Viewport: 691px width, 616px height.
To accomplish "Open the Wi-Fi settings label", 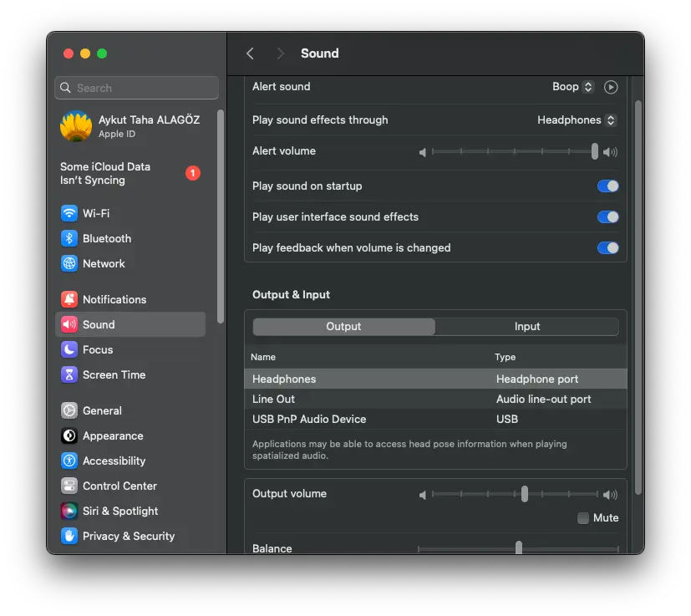I will [x=96, y=213].
